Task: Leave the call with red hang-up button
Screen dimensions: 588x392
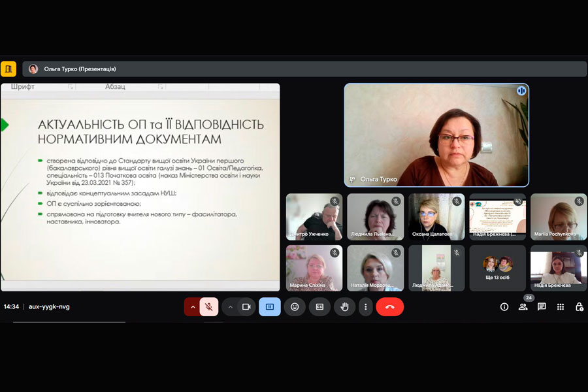Action: pos(389,307)
